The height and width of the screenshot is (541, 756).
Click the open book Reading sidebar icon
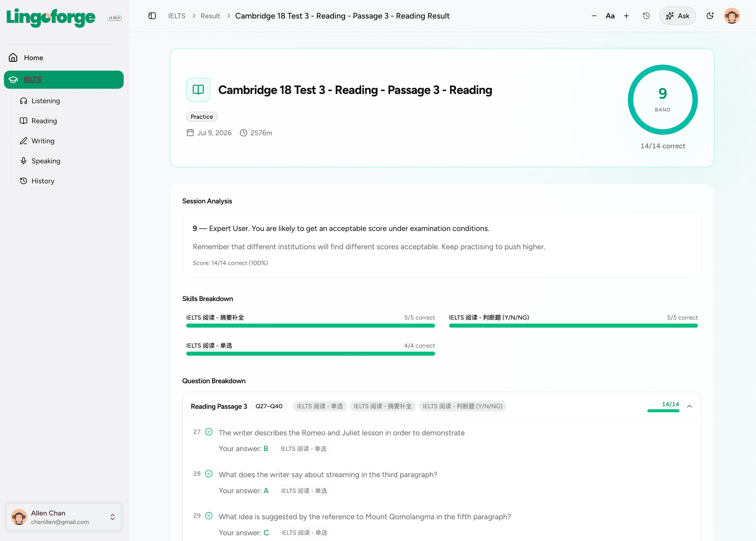click(23, 121)
